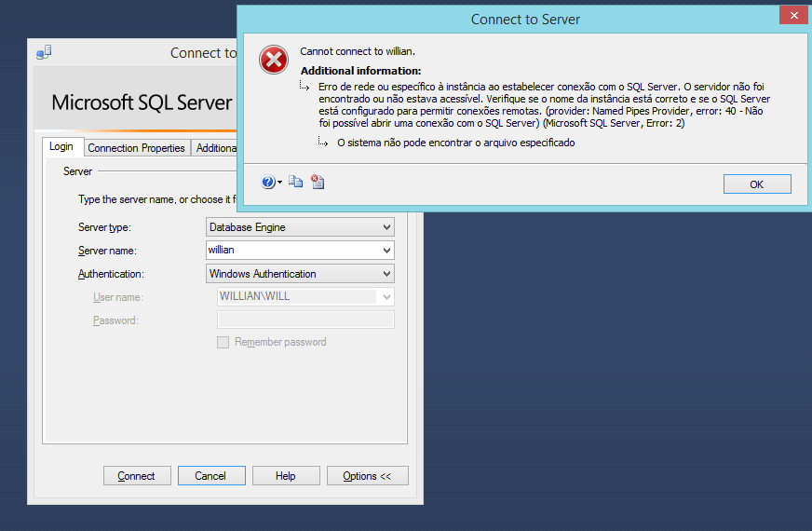Viewport: 812px width, 531px height.
Task: Click the server icon in Connect window title
Action: click(44, 52)
